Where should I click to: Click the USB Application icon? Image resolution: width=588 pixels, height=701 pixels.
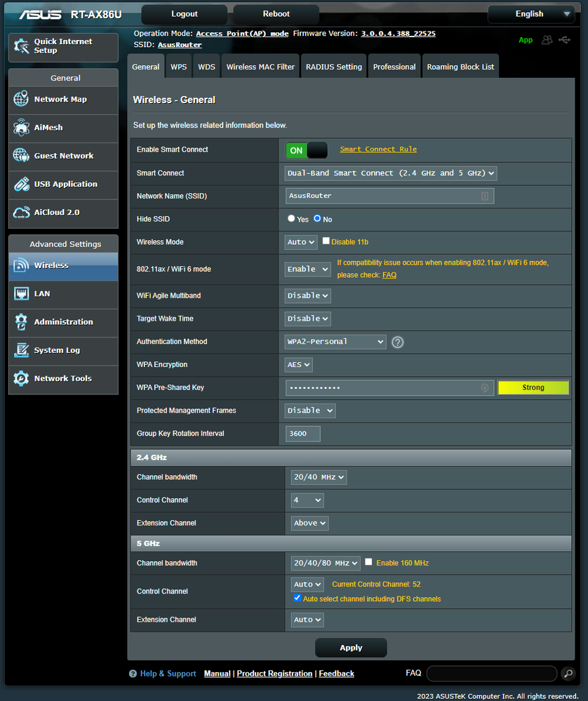pyautogui.click(x=21, y=185)
